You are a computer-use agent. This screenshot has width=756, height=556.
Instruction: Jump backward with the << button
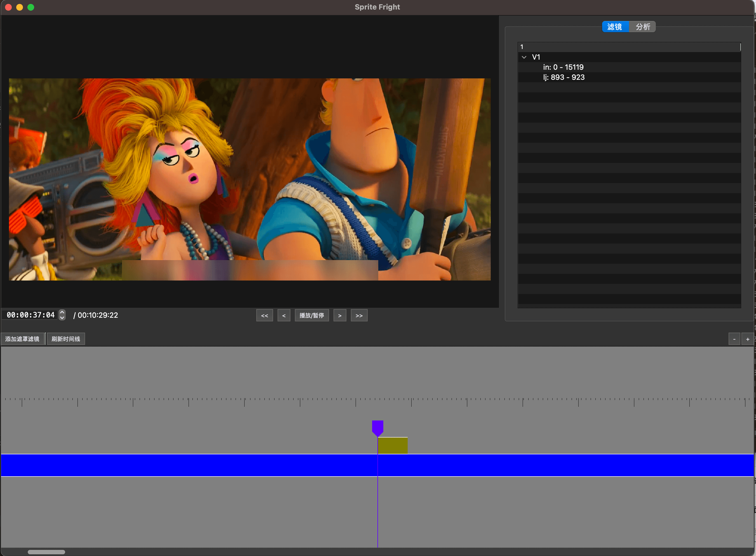pos(265,315)
